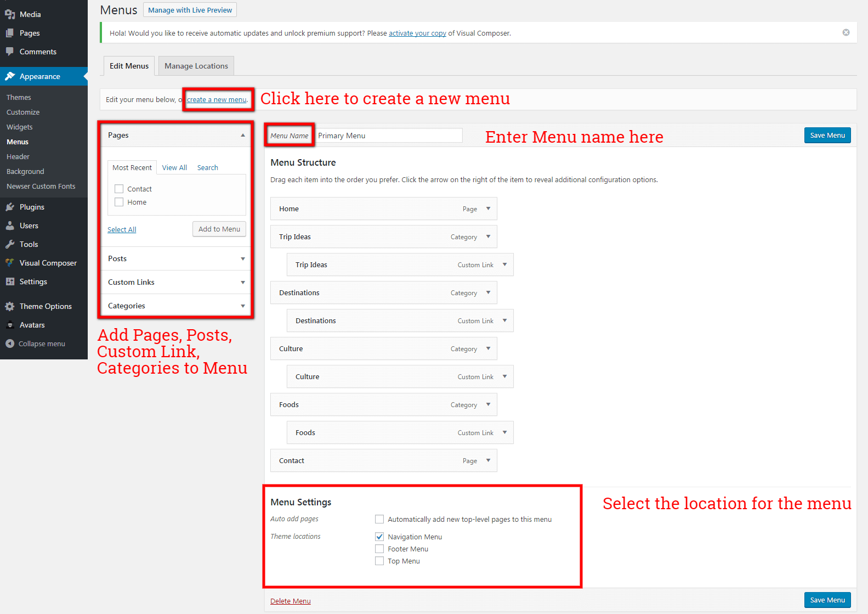Enable the Footer Menu location checkbox

point(379,549)
